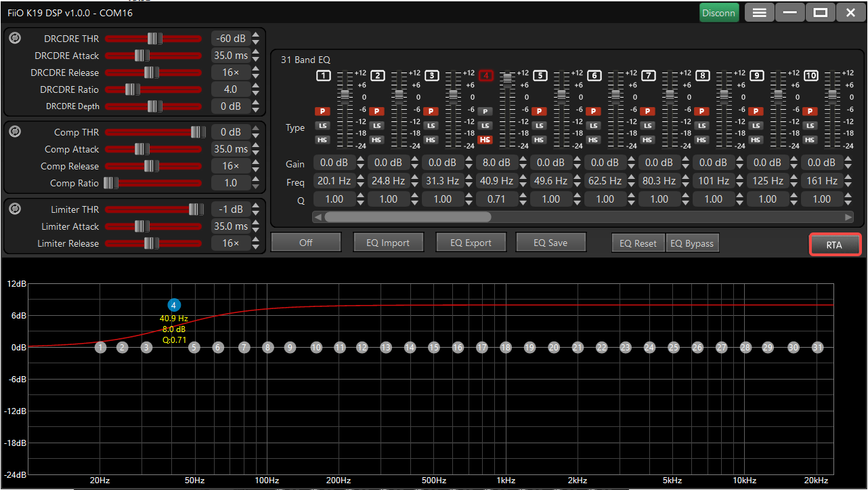Click band 31 node on EQ graph
The image size is (868, 490).
[818, 347]
